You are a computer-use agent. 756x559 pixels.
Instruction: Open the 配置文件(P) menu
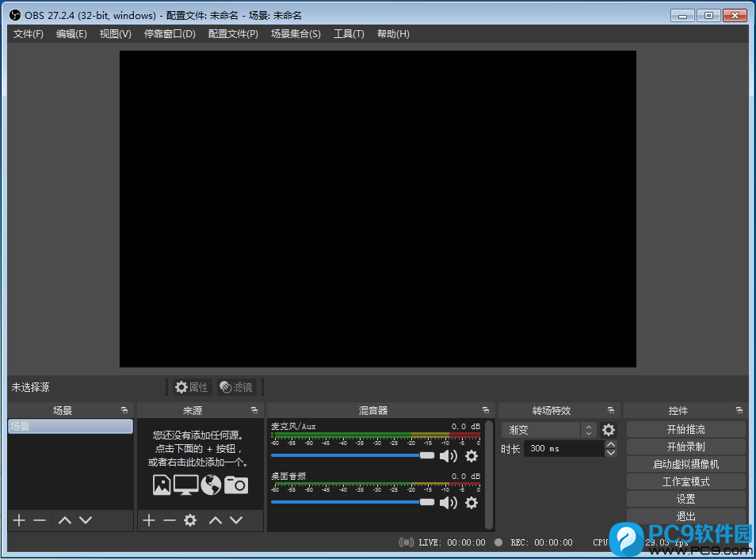click(x=233, y=34)
